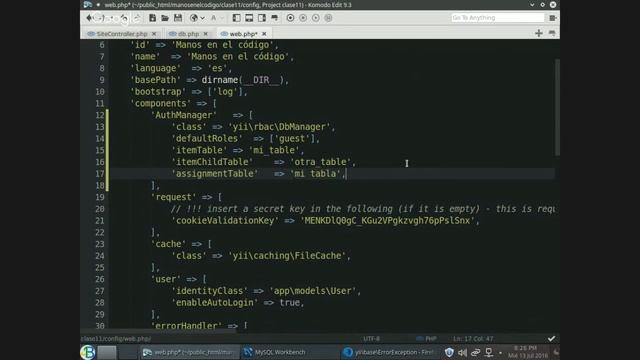This screenshot has width=640, height=360.
Task: Click the horizontal scrollbar under the code
Action: click(159, 331)
